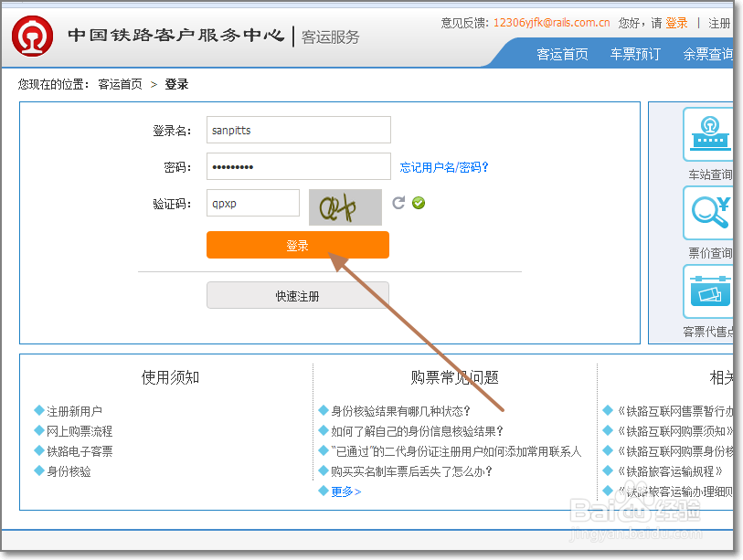This screenshot has height=560, width=743.
Task: Click inside the 登录名 username field
Action: (297, 130)
